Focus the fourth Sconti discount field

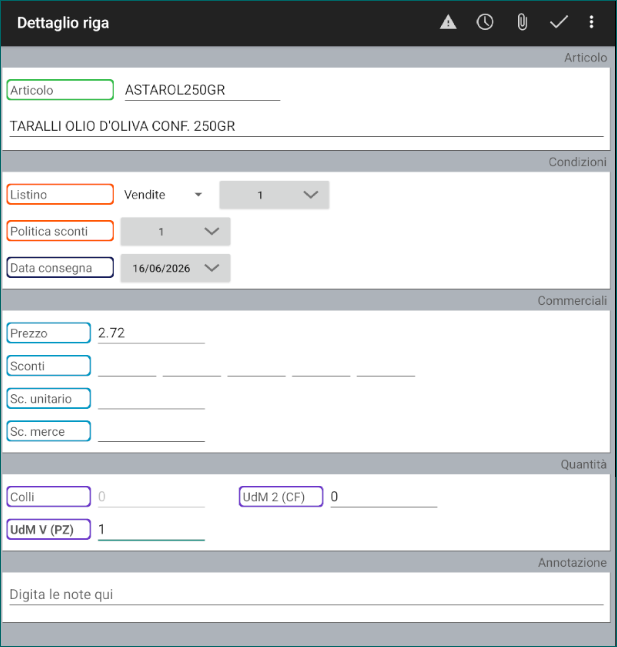coord(321,367)
